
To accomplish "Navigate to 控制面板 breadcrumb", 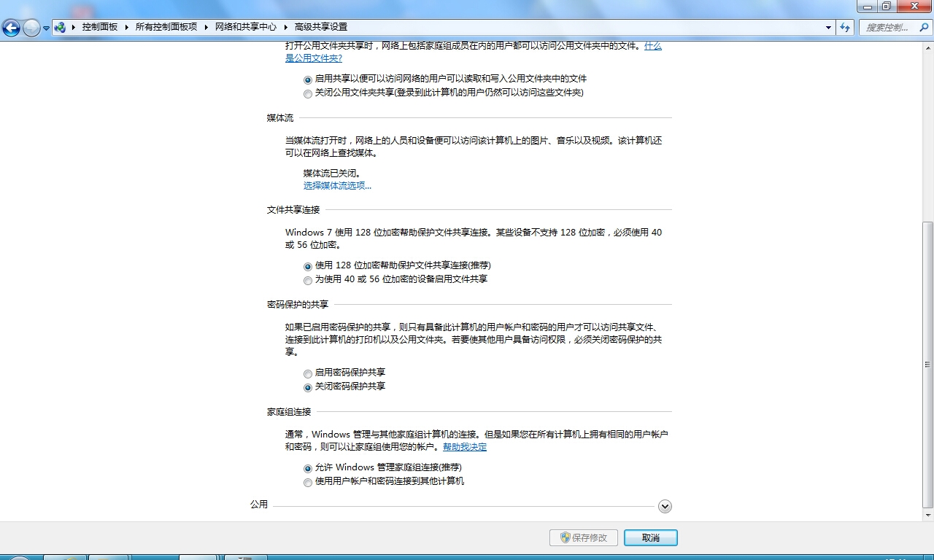I will (100, 27).
